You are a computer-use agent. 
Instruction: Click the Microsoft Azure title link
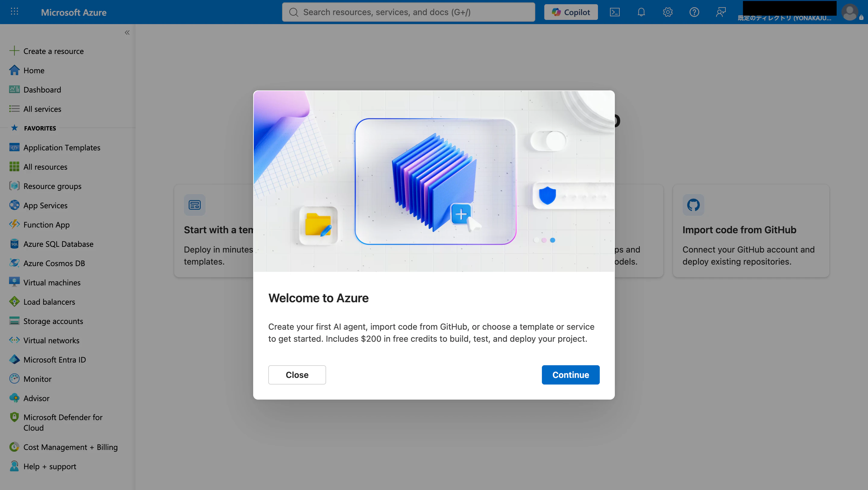click(74, 12)
